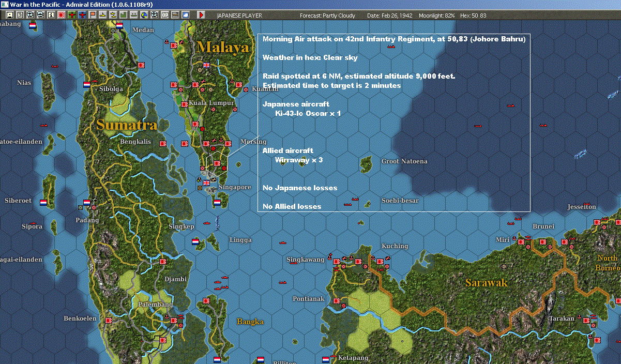The width and height of the screenshot is (621, 364).
Task: Click the 'Weather in hex: Clear sky' line
Action: (310, 57)
